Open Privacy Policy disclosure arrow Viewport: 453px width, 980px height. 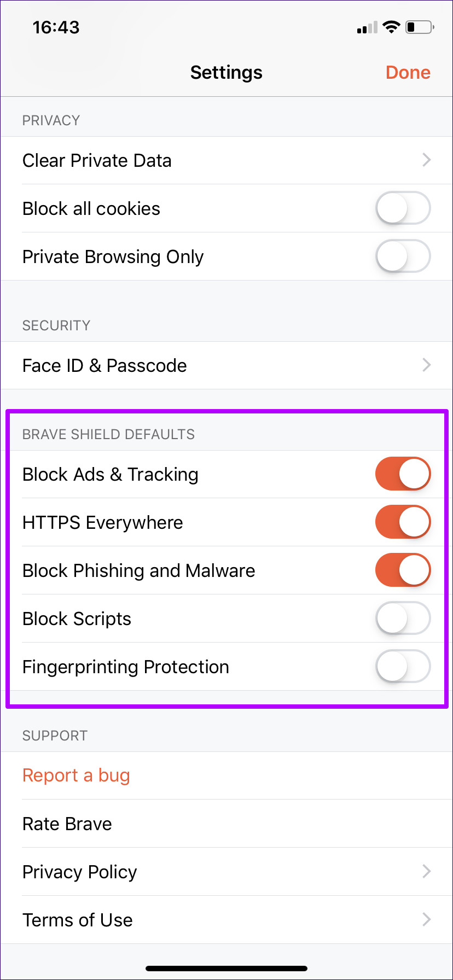(427, 872)
